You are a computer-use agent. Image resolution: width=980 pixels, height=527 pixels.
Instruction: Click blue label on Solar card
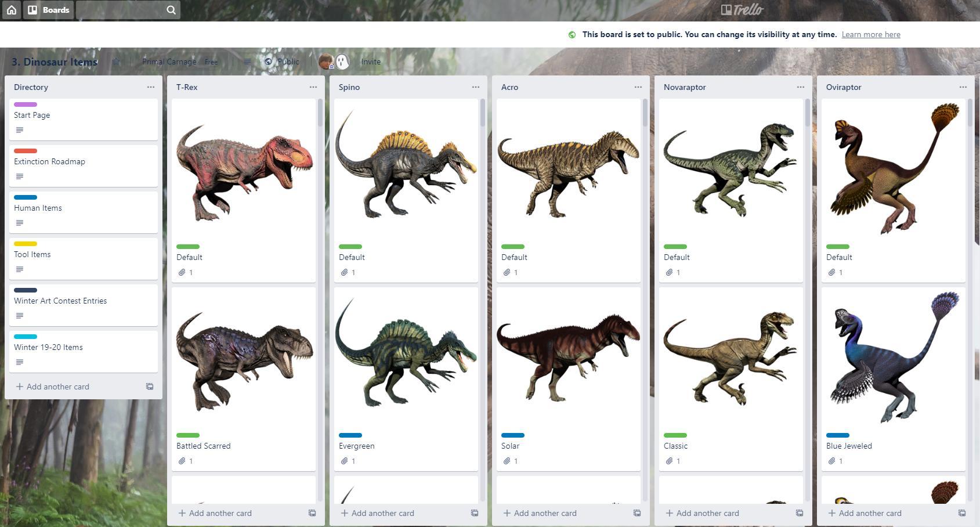pos(513,435)
